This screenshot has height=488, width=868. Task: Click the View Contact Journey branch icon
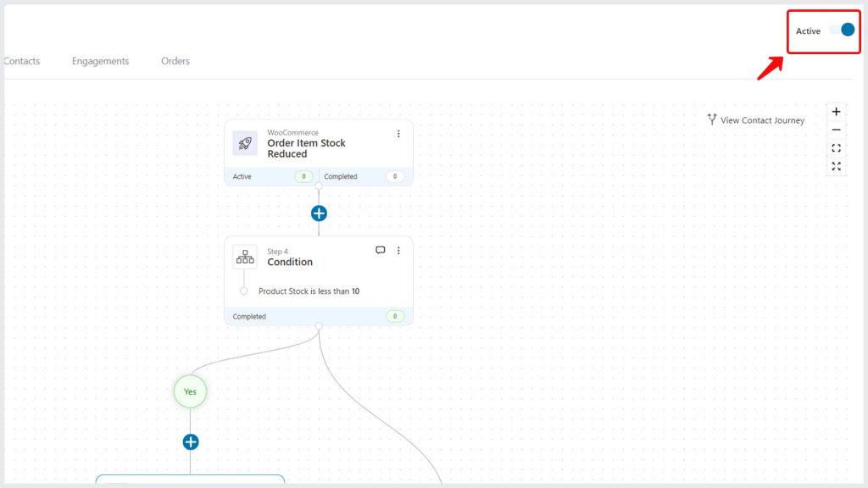pyautogui.click(x=712, y=119)
